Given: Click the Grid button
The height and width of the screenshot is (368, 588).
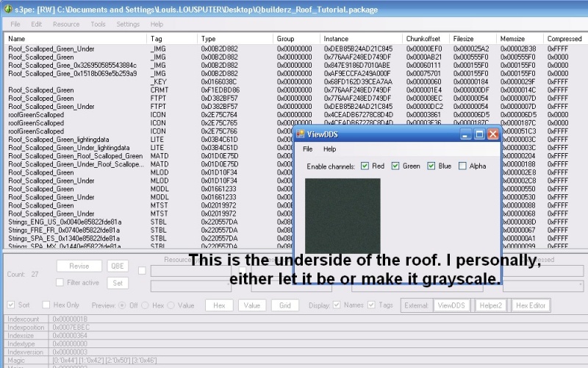Looking at the screenshot, I should pyautogui.click(x=285, y=305).
